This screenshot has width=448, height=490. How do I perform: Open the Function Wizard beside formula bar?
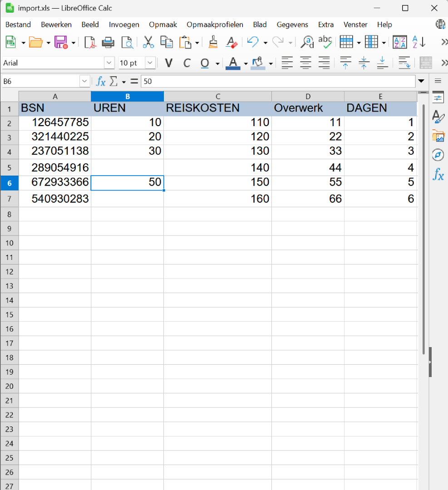tap(101, 81)
